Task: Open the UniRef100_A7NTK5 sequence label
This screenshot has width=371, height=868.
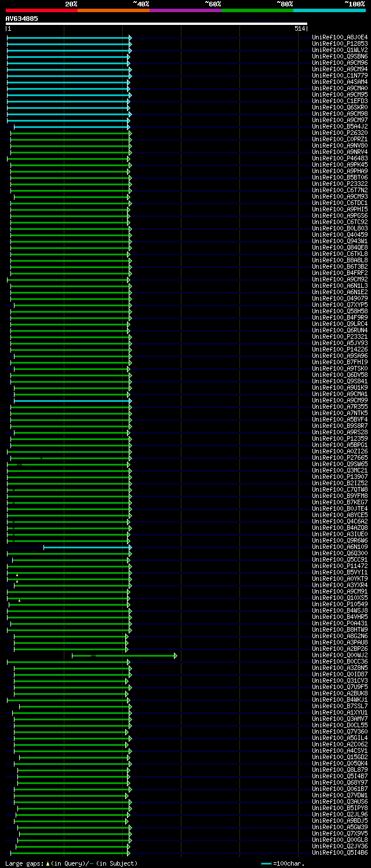Action: pyautogui.click(x=340, y=413)
